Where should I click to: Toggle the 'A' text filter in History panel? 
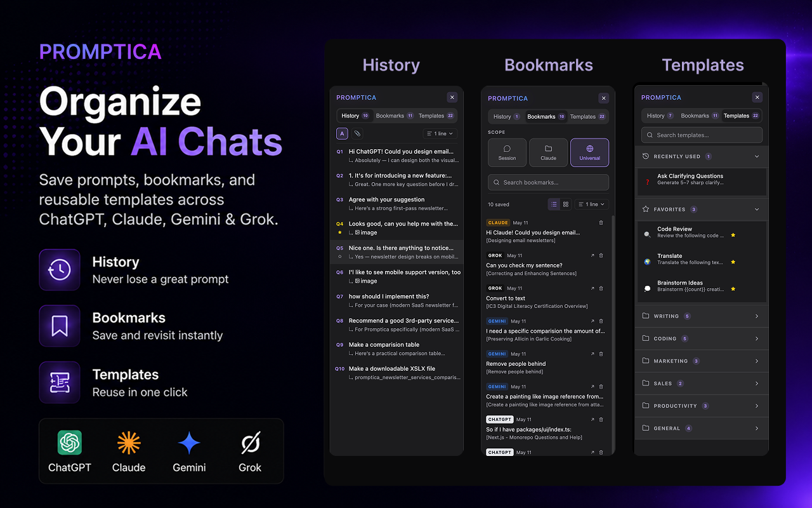pos(342,133)
